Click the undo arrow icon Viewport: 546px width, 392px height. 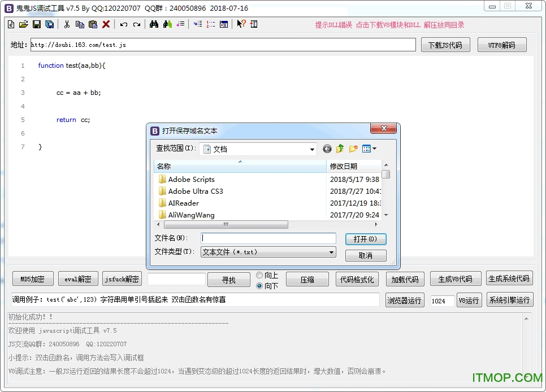(x=124, y=24)
